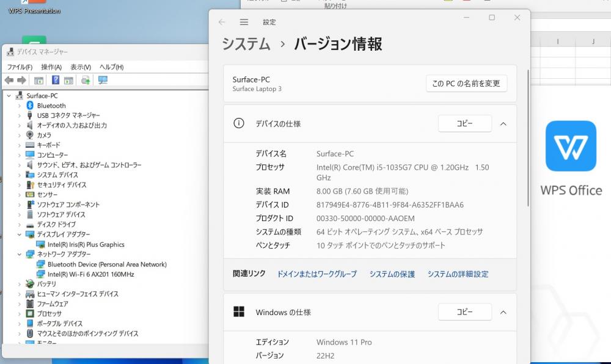
Task: Copy Windows specs with コピー button
Action: (x=465, y=312)
